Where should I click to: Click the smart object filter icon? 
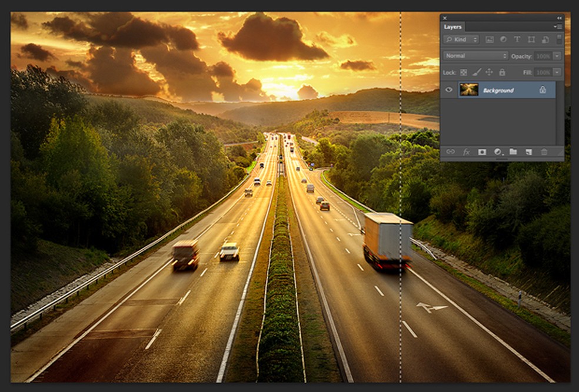(545, 39)
